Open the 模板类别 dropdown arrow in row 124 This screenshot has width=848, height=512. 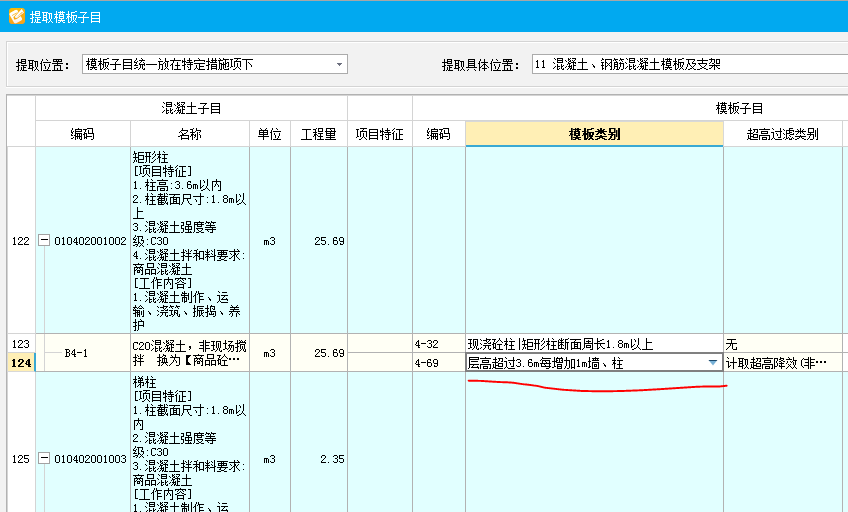pos(713,363)
